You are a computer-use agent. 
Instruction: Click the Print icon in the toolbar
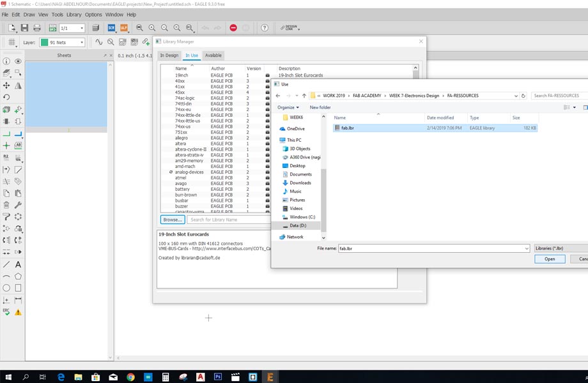(37, 27)
